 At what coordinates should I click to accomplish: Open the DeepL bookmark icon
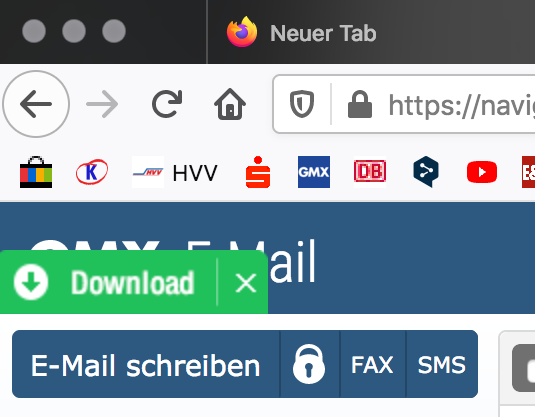426,172
